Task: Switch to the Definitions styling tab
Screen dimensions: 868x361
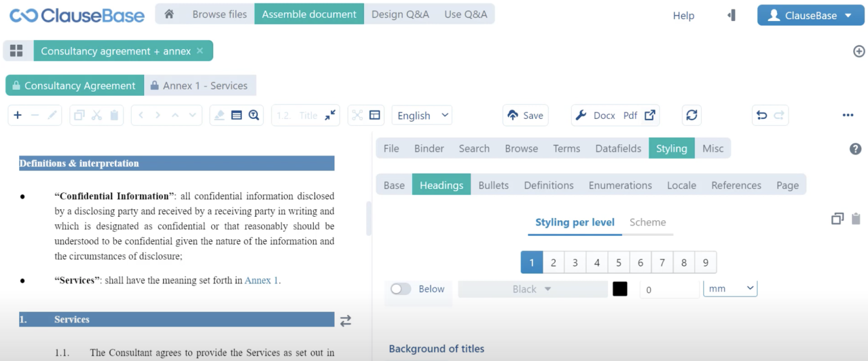Action: (548, 186)
